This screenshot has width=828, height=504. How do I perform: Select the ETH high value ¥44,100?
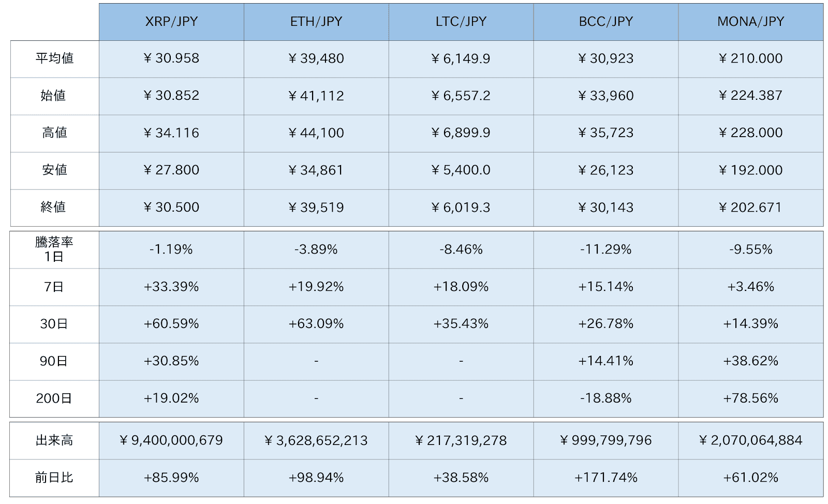pos(316,133)
